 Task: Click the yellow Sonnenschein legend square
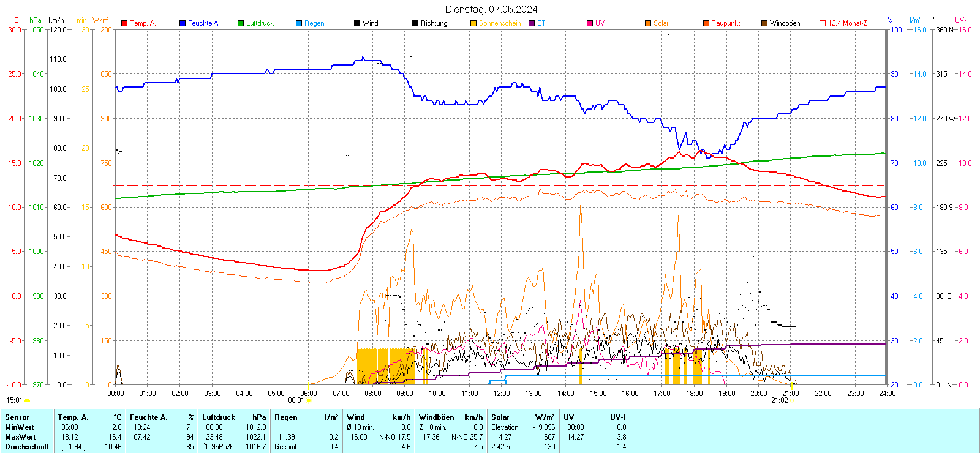coord(473,23)
